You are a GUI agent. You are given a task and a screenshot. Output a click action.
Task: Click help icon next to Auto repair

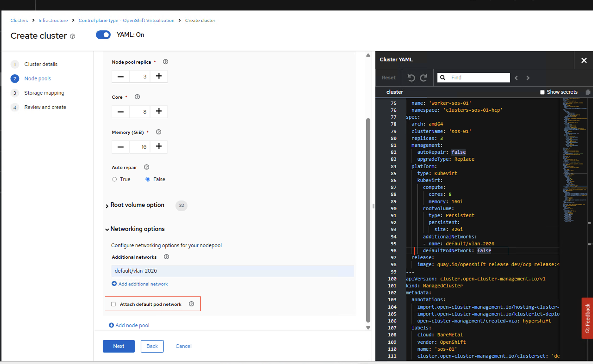coord(147,167)
